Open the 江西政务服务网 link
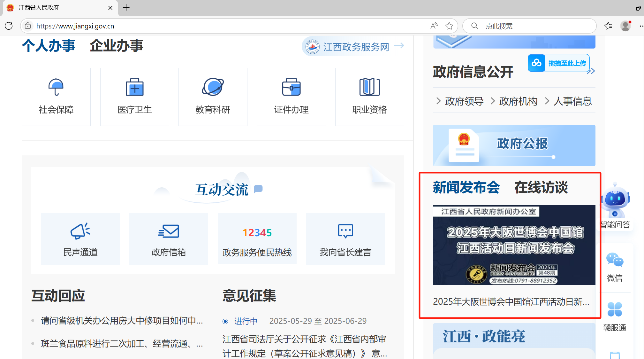This screenshot has height=359, width=644. point(356,47)
